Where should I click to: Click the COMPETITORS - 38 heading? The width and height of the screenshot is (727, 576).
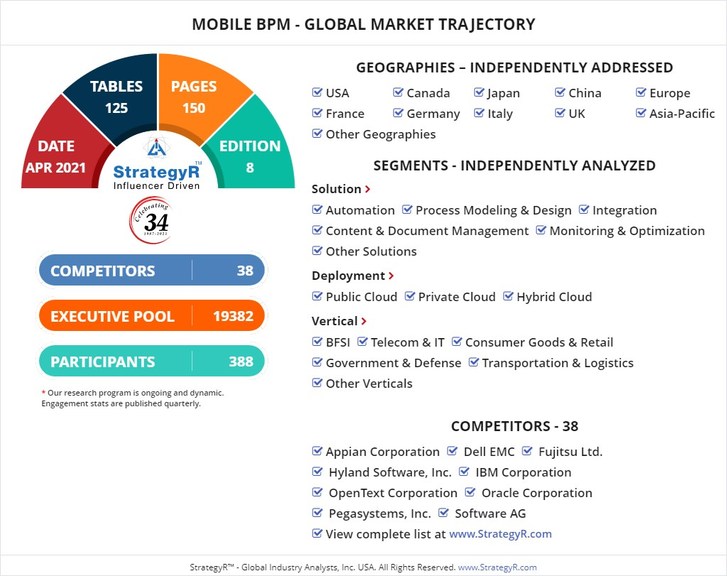pyautogui.click(x=514, y=426)
